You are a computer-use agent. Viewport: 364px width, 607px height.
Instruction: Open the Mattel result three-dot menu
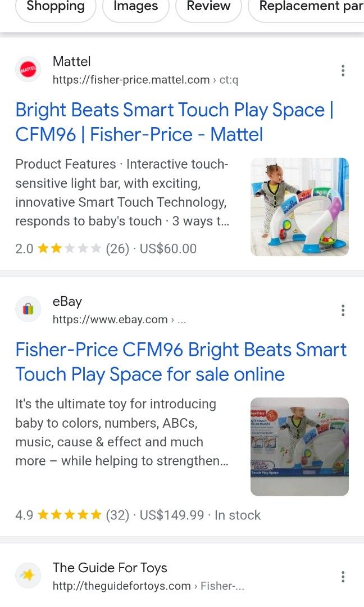[343, 70]
